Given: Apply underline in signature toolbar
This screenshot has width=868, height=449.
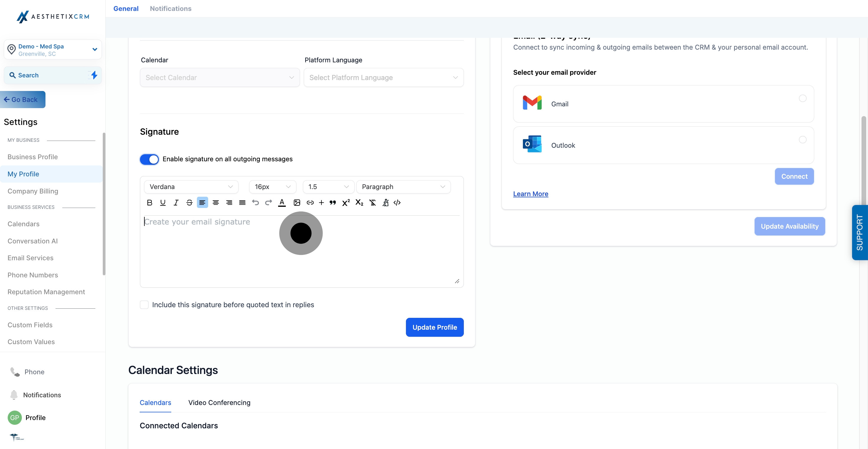Looking at the screenshot, I should coord(163,203).
